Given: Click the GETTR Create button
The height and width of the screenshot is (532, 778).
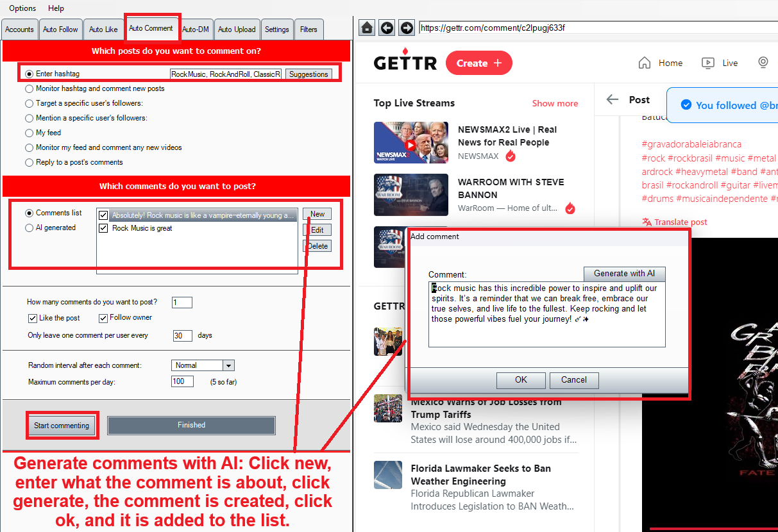Looking at the screenshot, I should 479,63.
